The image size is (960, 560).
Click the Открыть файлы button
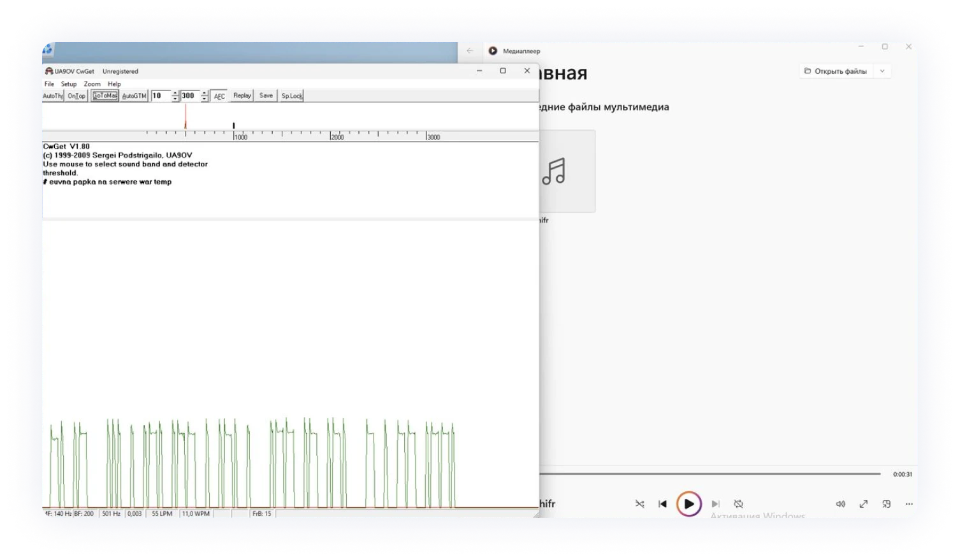pos(835,71)
